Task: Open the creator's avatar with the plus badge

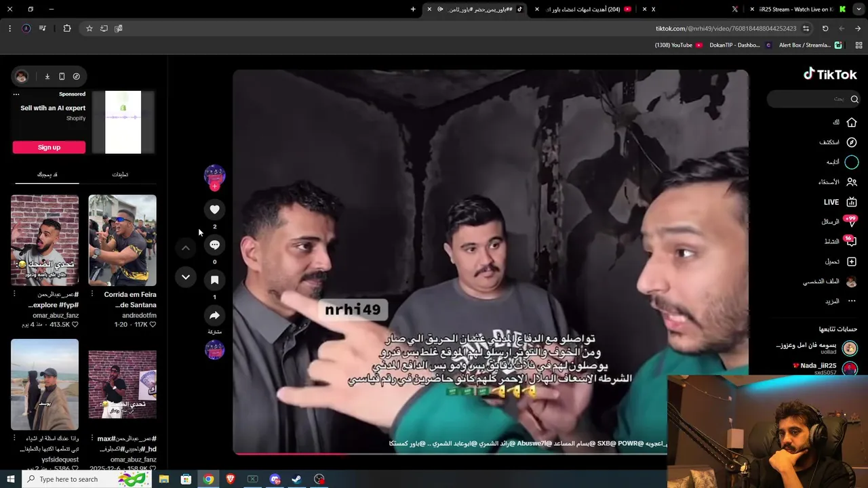Action: (214, 176)
